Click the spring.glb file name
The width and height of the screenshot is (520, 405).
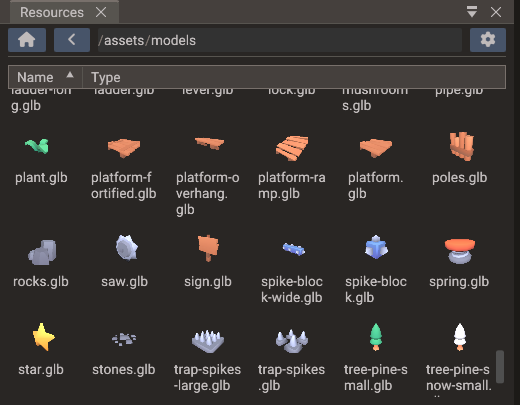[x=459, y=282]
